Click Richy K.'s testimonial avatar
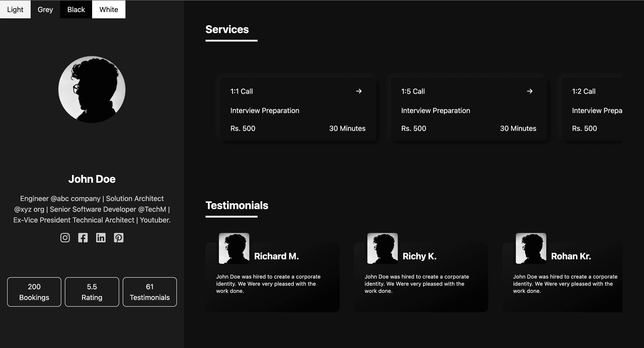The height and width of the screenshot is (348, 644). 382,248
